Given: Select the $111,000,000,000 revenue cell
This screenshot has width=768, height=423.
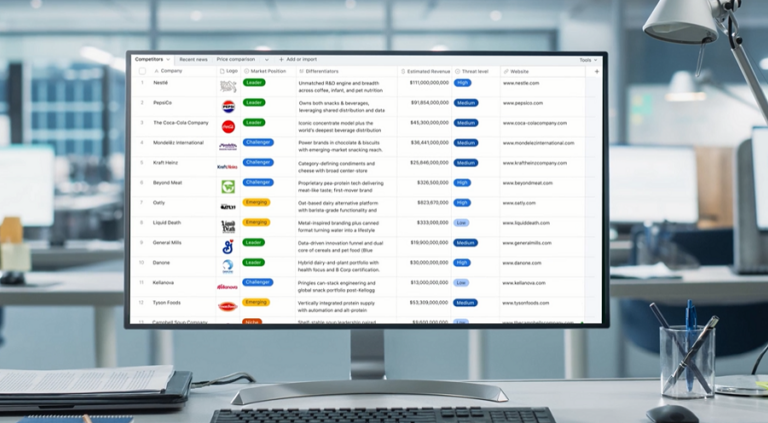Looking at the screenshot, I should (x=429, y=83).
